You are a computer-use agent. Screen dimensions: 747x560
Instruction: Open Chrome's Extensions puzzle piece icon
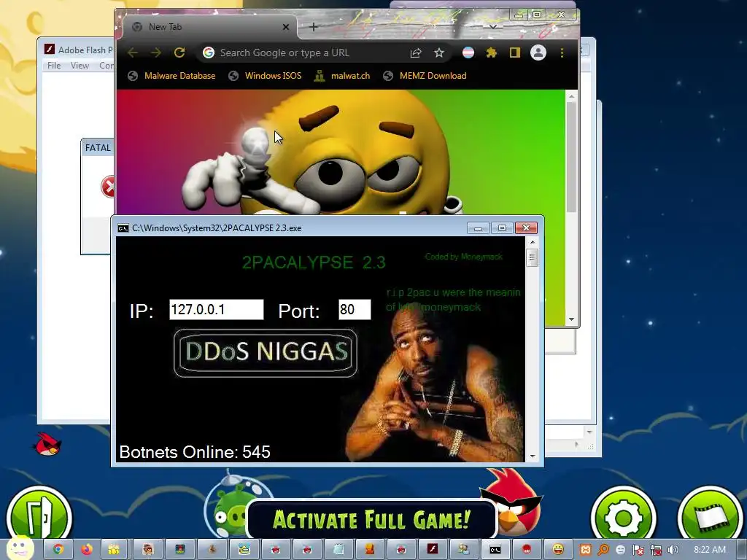coord(491,52)
